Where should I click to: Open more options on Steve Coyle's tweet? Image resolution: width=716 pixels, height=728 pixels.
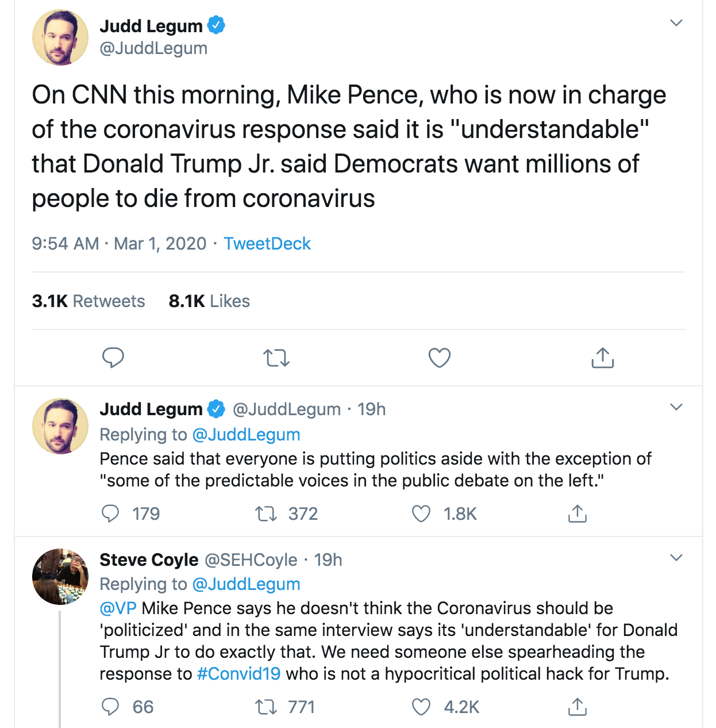coord(676,558)
